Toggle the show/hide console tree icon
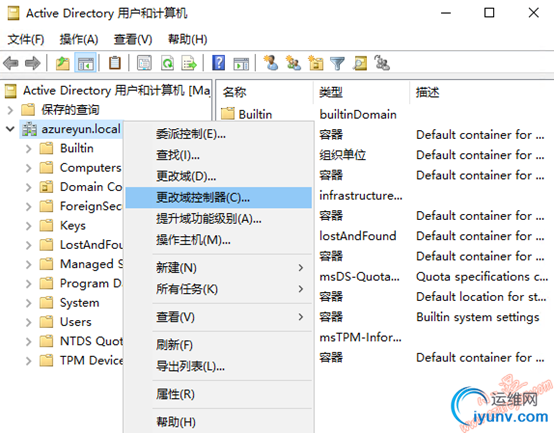Image resolution: width=554 pixels, height=433 pixels. click(86, 64)
